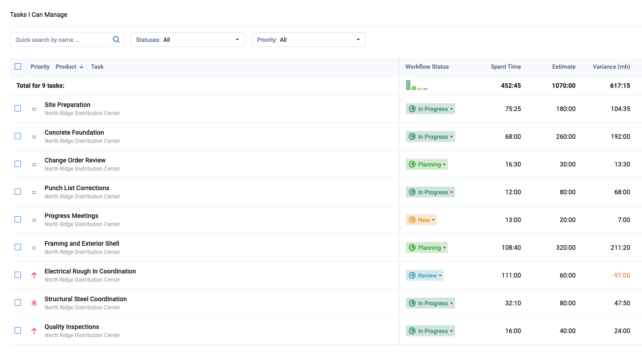The width and height of the screenshot is (642, 364).
Task: Open the Electrical Rough In Coordination task
Action: coord(90,271)
